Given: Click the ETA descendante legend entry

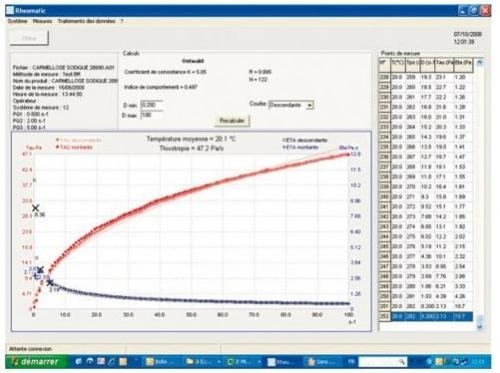Looking at the screenshot, I should click(305, 140).
